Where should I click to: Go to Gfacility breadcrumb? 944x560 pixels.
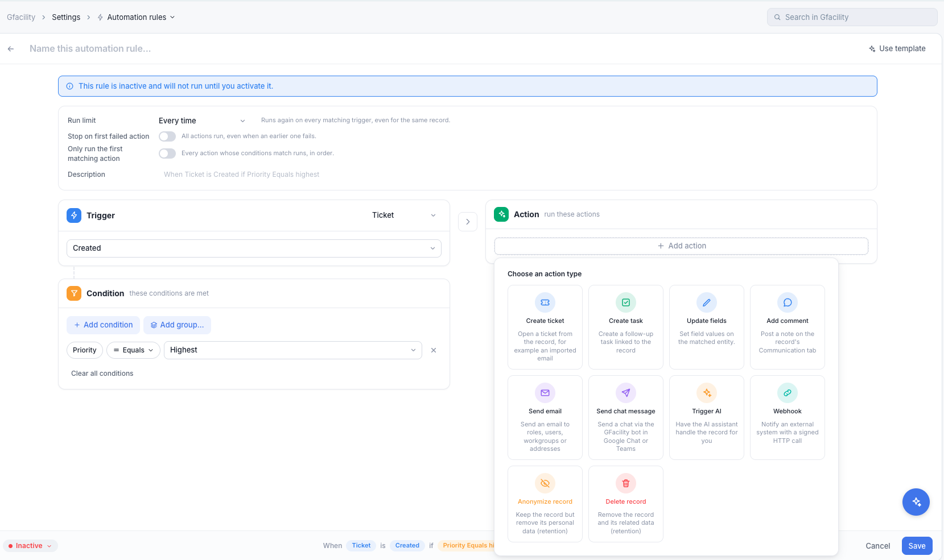click(21, 18)
